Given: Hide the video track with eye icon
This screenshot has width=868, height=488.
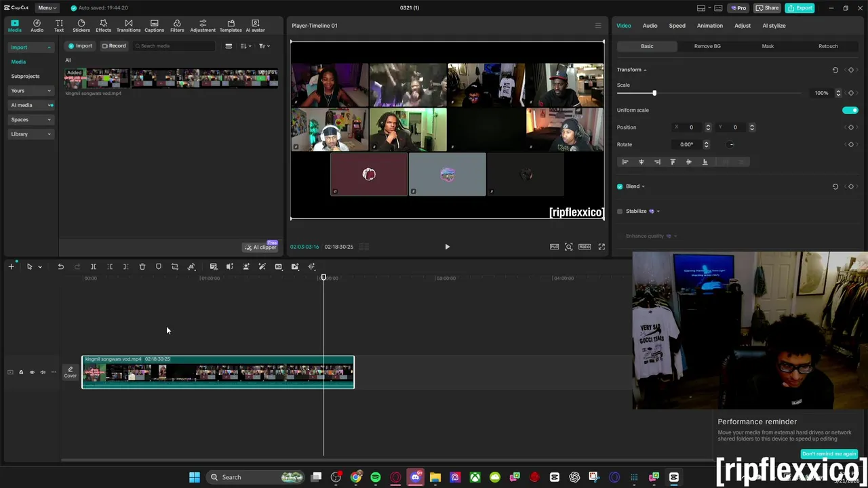Looking at the screenshot, I should click(32, 372).
